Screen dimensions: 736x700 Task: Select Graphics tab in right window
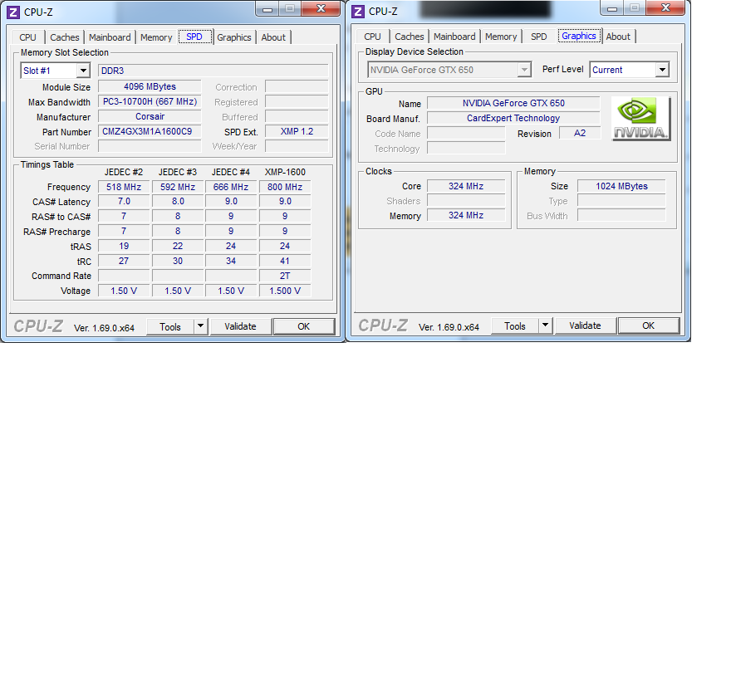579,36
